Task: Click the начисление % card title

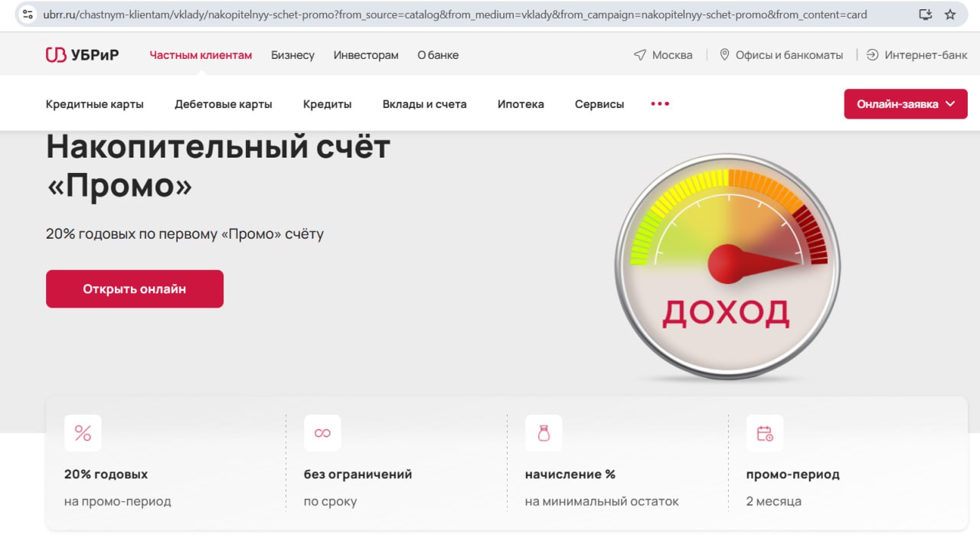Action: 570,474
